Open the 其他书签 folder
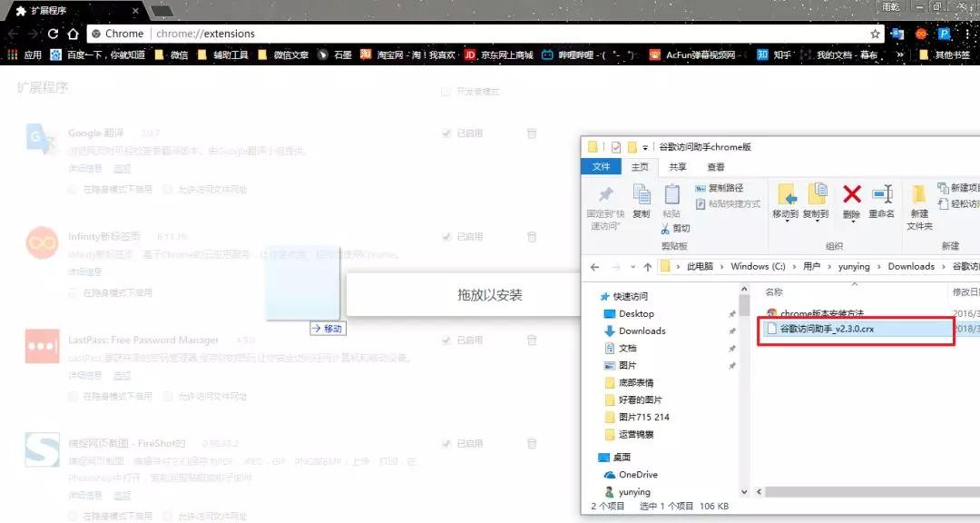 pyautogui.click(x=945, y=55)
